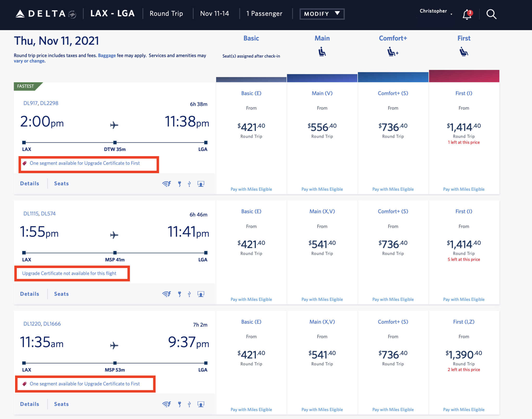532x419 pixels.
Task: Click the seatback entertainment icon on the fastest flight
Action: pos(201,184)
